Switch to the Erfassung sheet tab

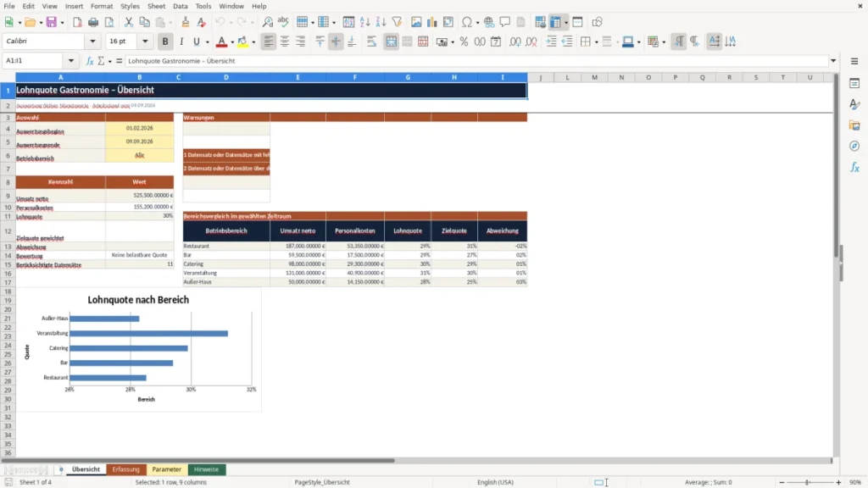[125, 469]
